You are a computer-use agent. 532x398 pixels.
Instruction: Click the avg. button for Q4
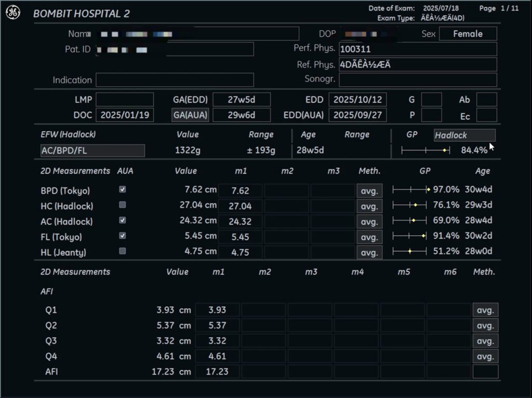point(485,356)
